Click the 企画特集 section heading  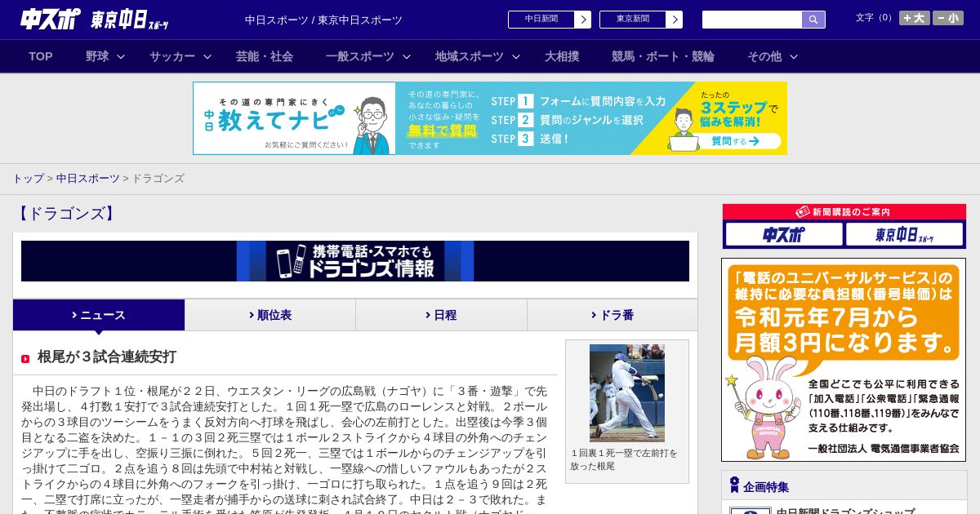coord(766,487)
